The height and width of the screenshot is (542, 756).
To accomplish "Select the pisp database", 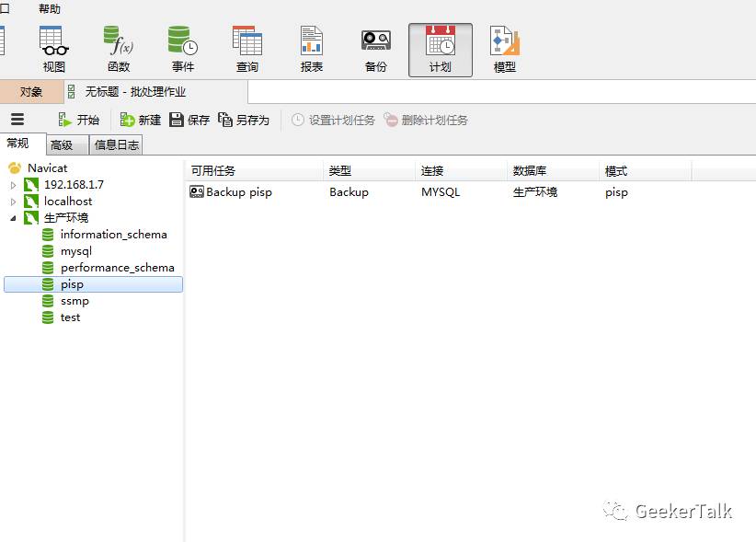I will tap(93, 284).
